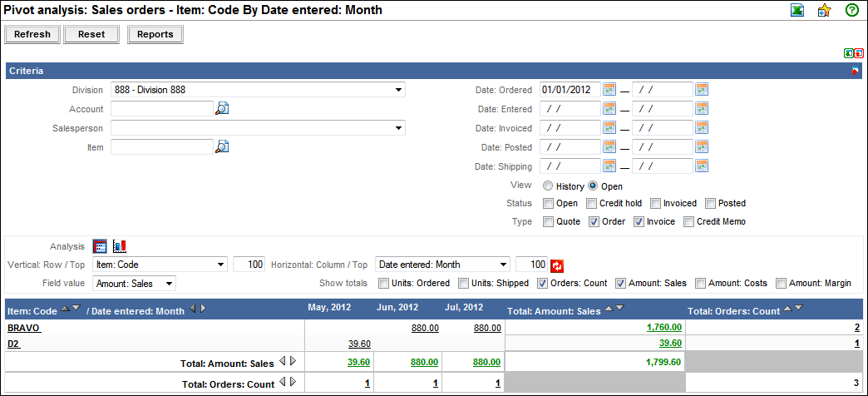Click the add to favorites star icon
Viewport: 868px width, 396px height.
coord(824,11)
